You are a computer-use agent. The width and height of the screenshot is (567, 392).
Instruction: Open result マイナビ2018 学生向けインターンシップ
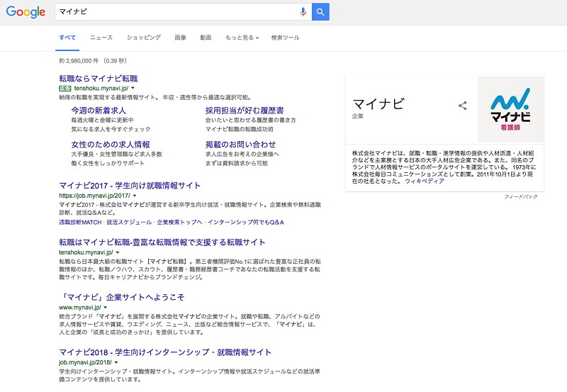pos(165,352)
